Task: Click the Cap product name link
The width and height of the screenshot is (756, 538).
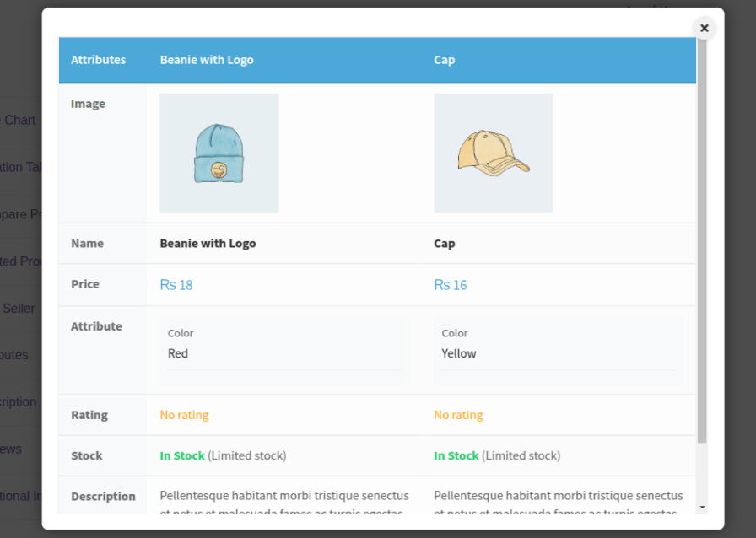Action: [444, 243]
